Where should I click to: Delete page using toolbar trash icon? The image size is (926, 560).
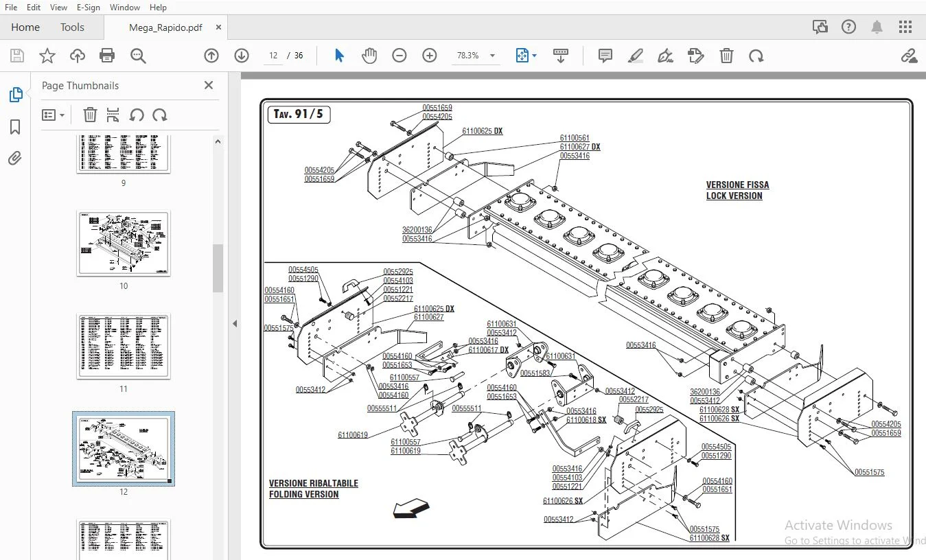click(726, 56)
